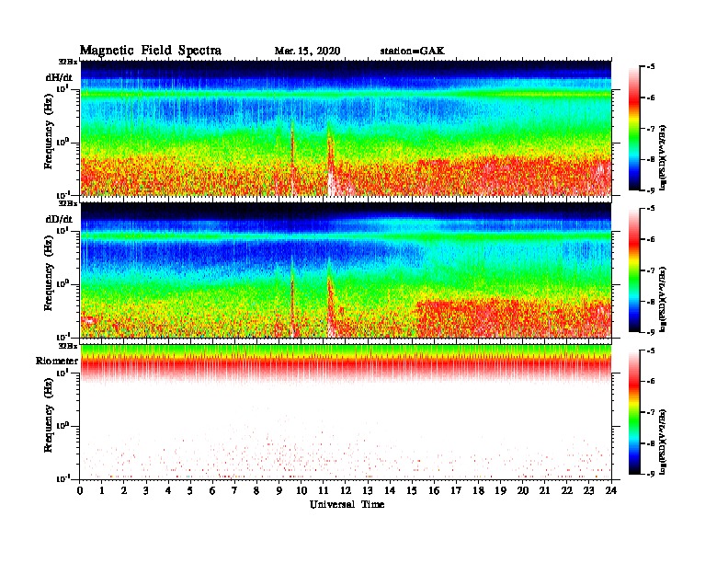Viewport: 728px width, 563px height.
Task: Click the "dD/dt" panel label
Action: (59, 219)
